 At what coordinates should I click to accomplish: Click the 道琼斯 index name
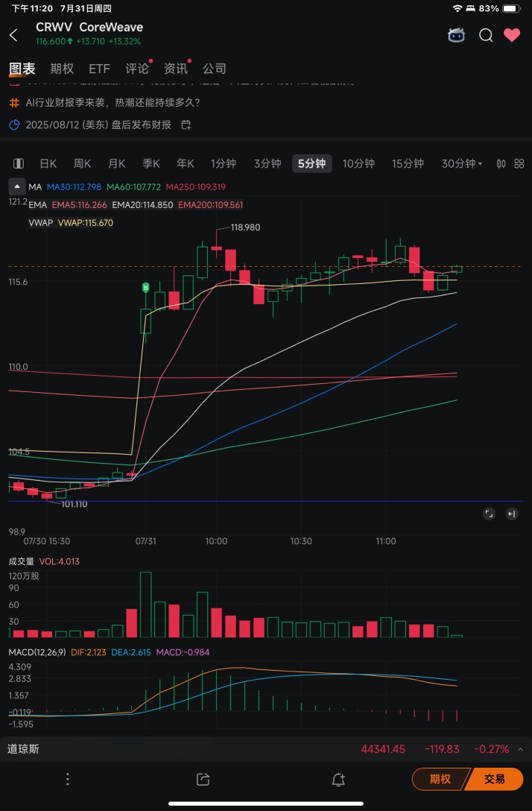point(23,749)
